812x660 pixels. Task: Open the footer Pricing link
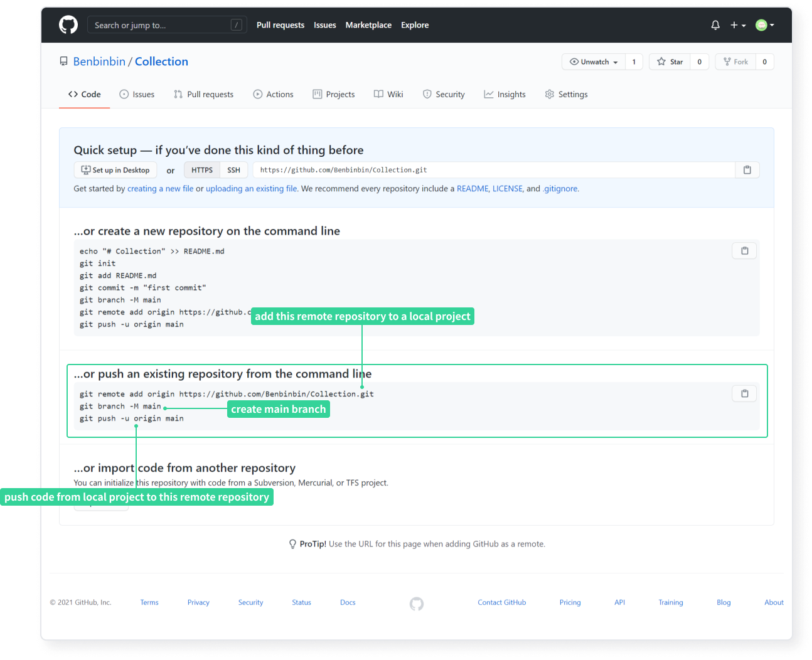point(570,602)
